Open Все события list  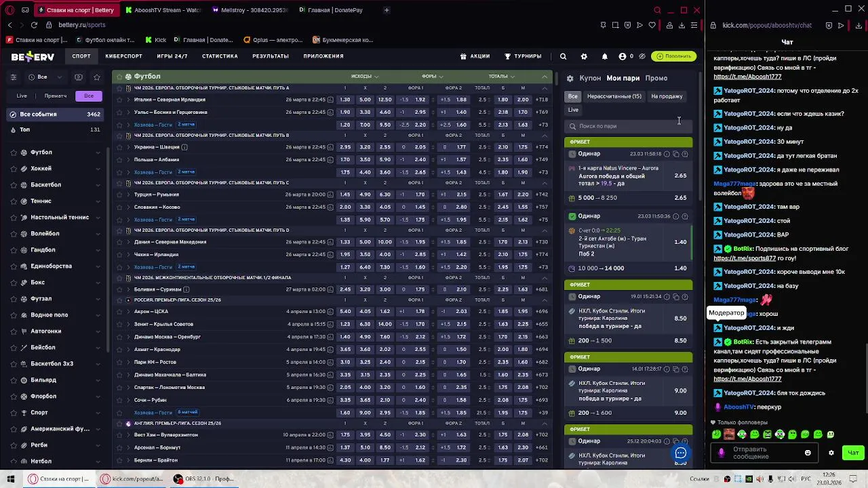[x=54, y=114]
